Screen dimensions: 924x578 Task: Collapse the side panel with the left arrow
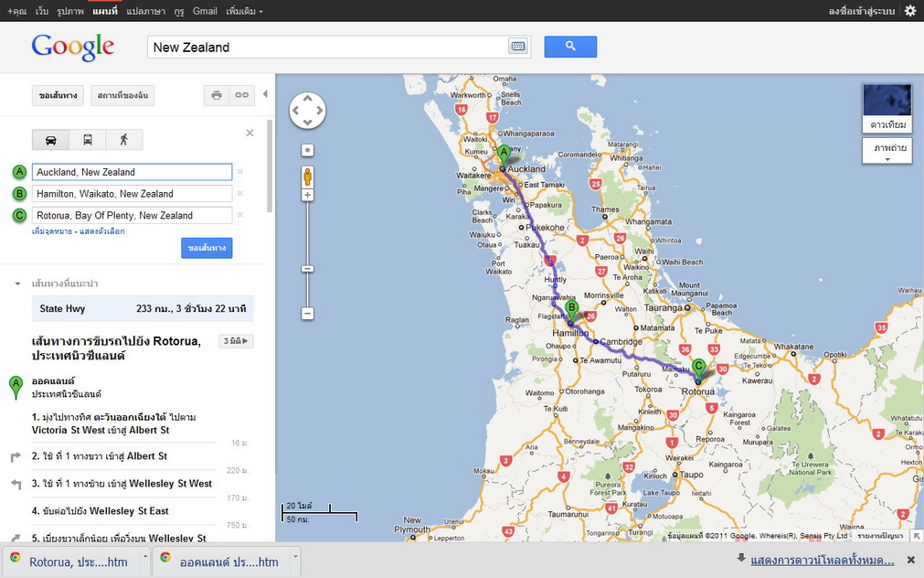click(x=265, y=94)
